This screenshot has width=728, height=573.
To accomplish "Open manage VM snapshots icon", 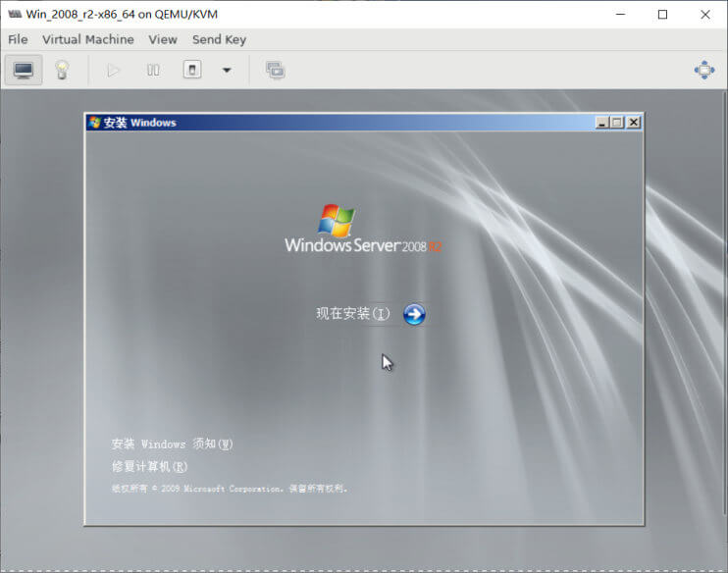I will click(276, 70).
